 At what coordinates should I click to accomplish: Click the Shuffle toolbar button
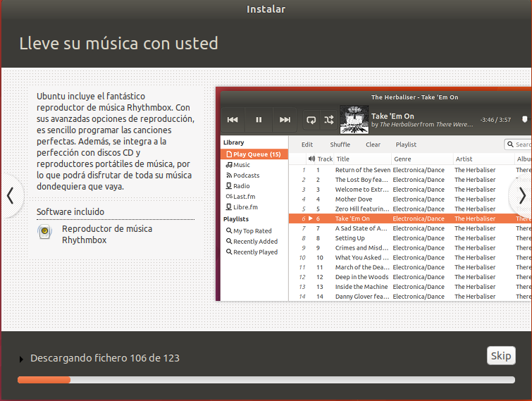click(340, 144)
